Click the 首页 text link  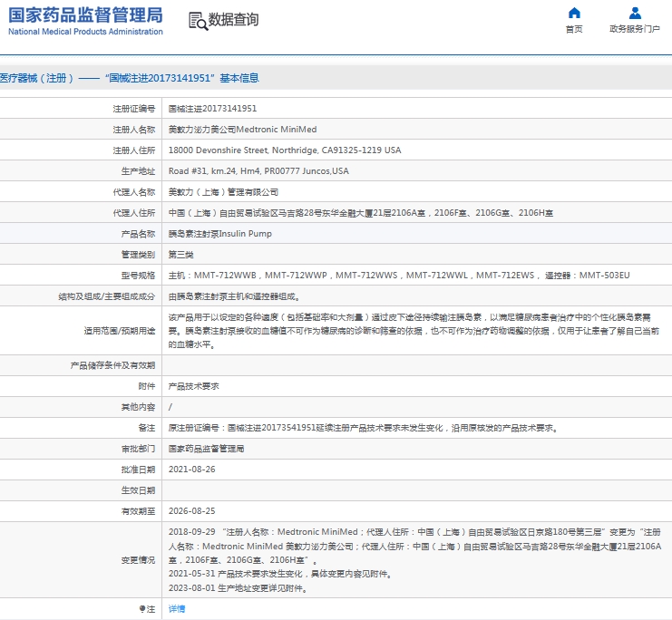pos(574,29)
